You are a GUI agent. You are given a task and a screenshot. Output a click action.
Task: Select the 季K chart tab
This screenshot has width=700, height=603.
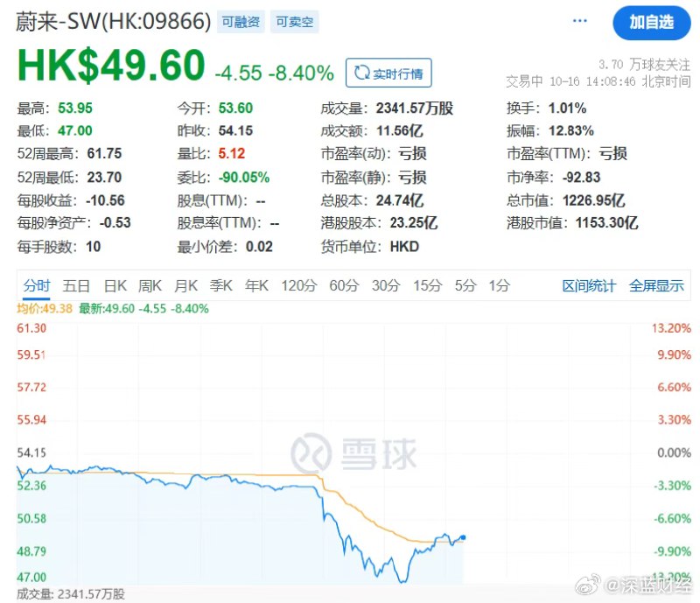(221, 285)
